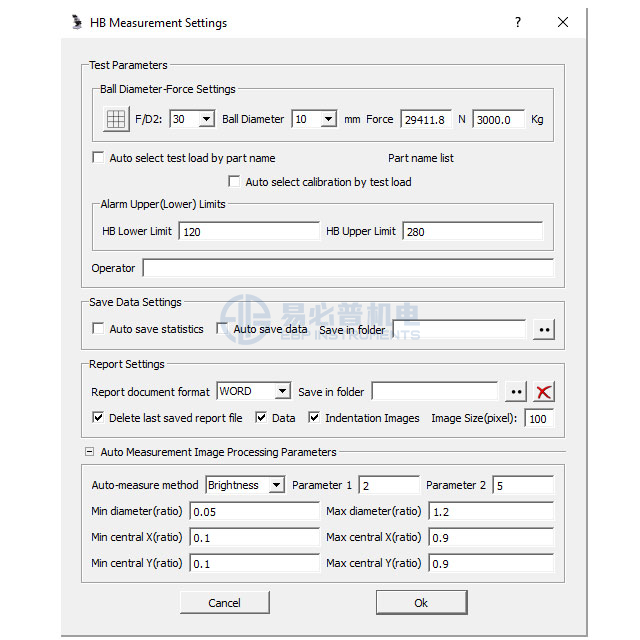Viewport: 640px width, 640px height.
Task: Click the red X delete report folder icon
Action: [x=544, y=392]
